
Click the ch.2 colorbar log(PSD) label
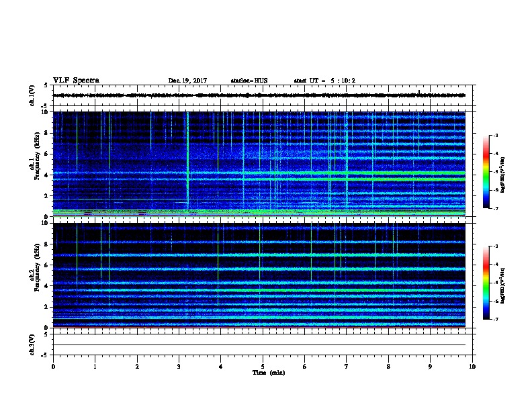[502, 285]
